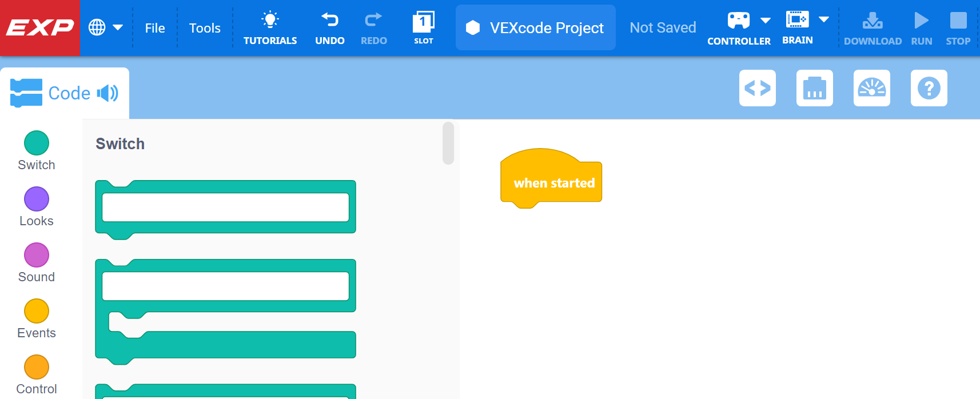Open the Tools menu
980x399 pixels.
tap(205, 28)
